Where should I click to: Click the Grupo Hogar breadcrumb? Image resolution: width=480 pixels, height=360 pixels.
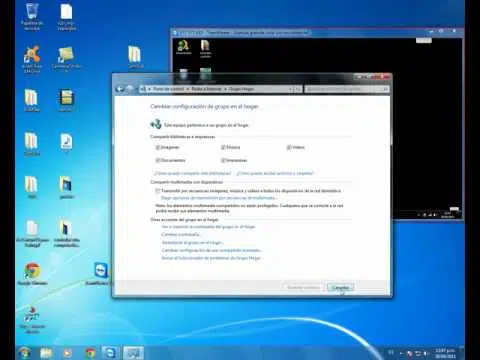pos(241,89)
